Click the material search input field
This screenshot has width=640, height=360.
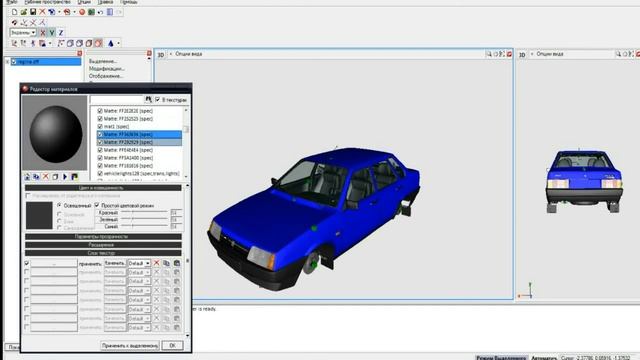tap(117, 100)
